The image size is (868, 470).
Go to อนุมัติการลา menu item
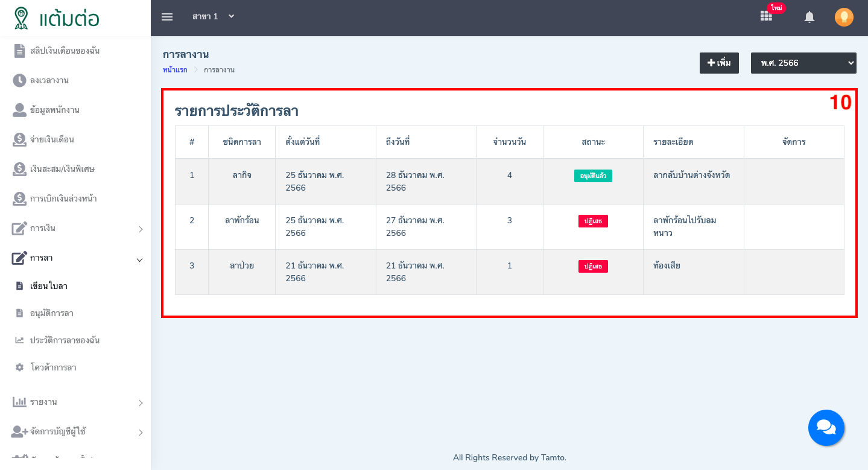52,313
